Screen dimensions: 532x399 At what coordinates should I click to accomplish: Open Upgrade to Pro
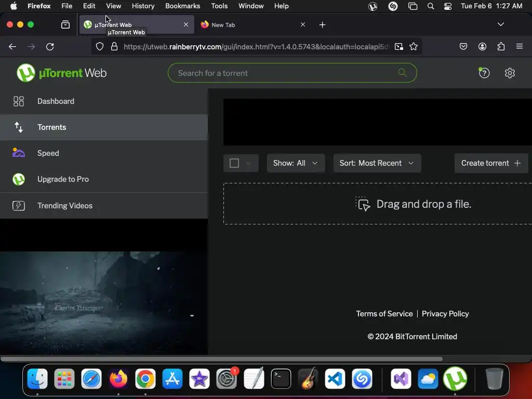104,179
